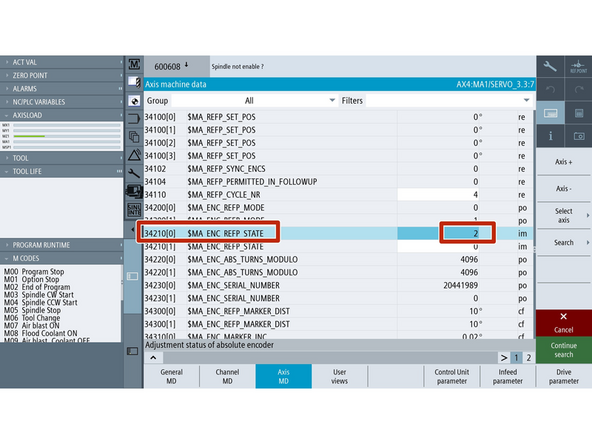This screenshot has height=444, width=592.
Task: Click the up caret return button
Action: tap(153, 358)
